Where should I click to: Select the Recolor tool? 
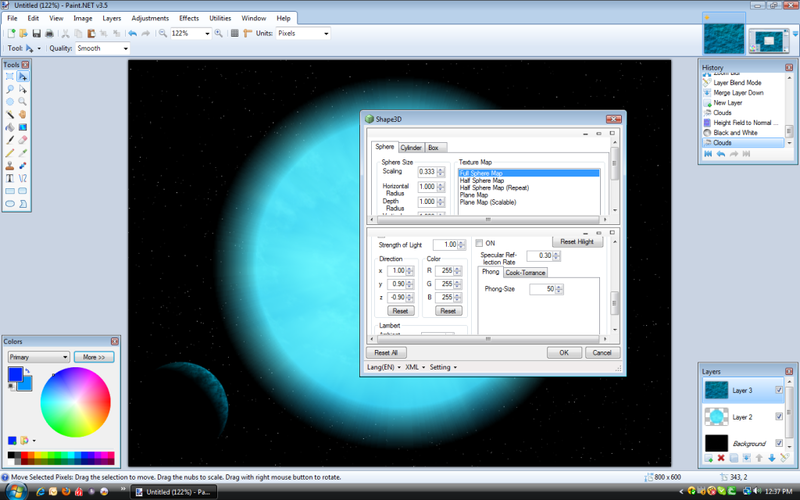pyautogui.click(x=22, y=166)
